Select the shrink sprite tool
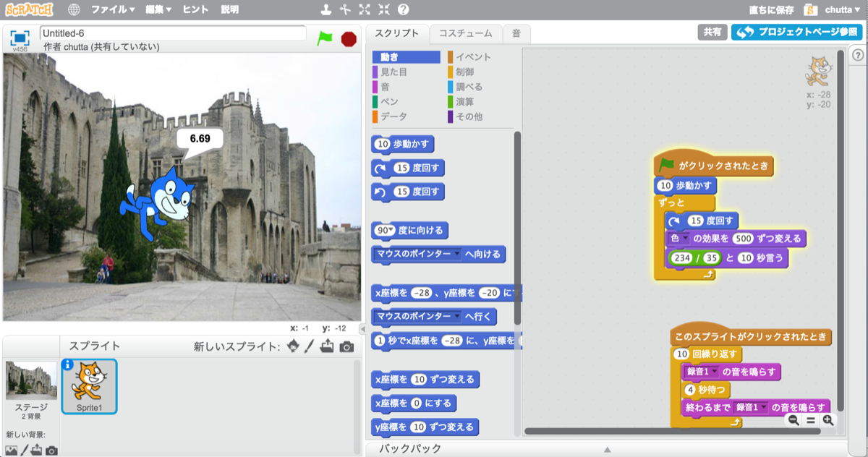This screenshot has width=868, height=457. tap(383, 10)
